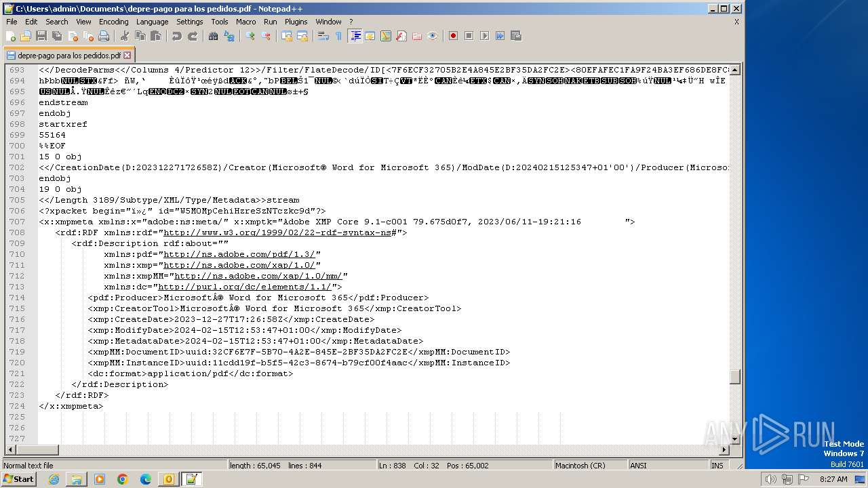Open the Plugins menu

(296, 22)
